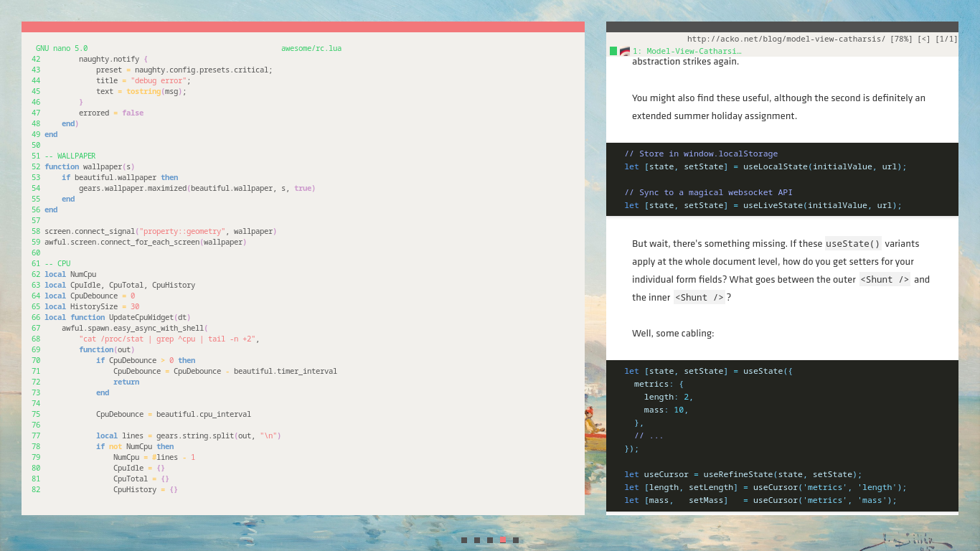This screenshot has height=551, width=980.
Task: Click 'CpuDebounce = beautiful.cpu_interval' line
Action: click(x=174, y=414)
